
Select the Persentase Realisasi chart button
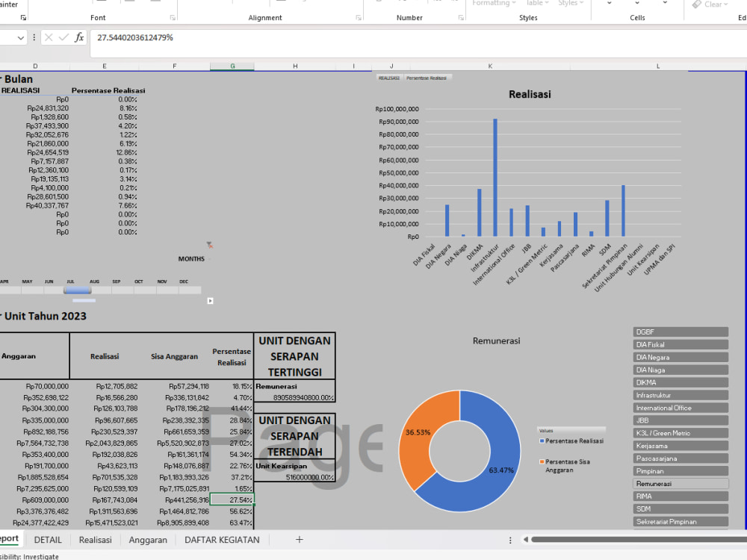click(x=426, y=77)
